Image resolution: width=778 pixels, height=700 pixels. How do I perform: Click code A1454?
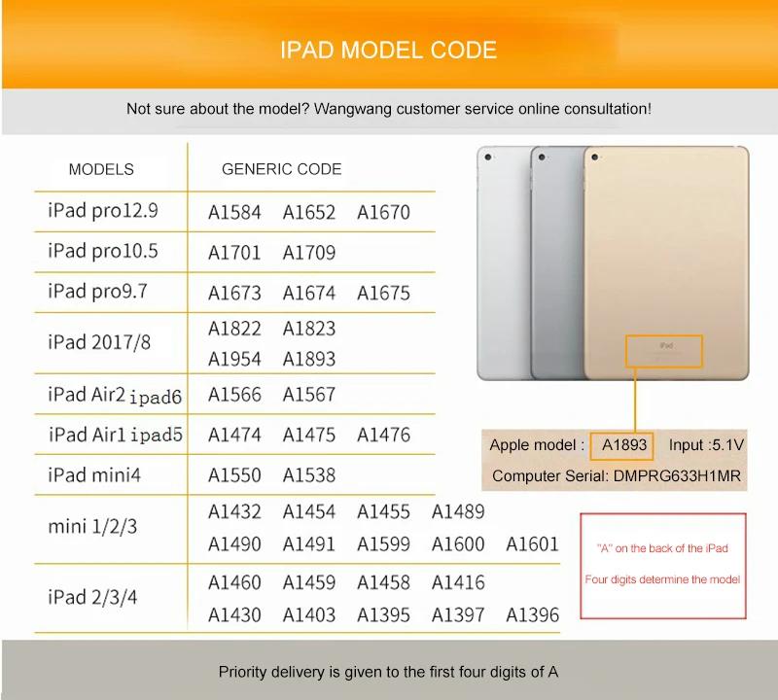point(308,512)
